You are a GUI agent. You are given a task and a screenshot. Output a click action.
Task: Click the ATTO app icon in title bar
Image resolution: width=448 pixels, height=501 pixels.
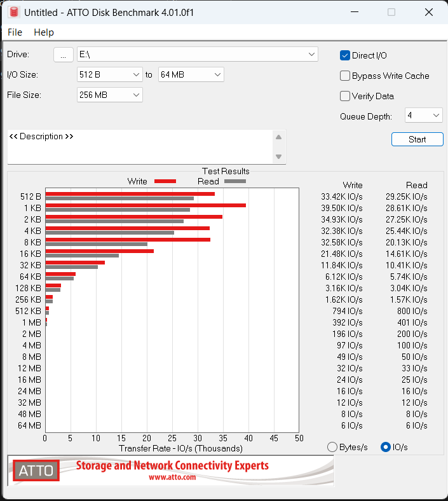coord(14,12)
